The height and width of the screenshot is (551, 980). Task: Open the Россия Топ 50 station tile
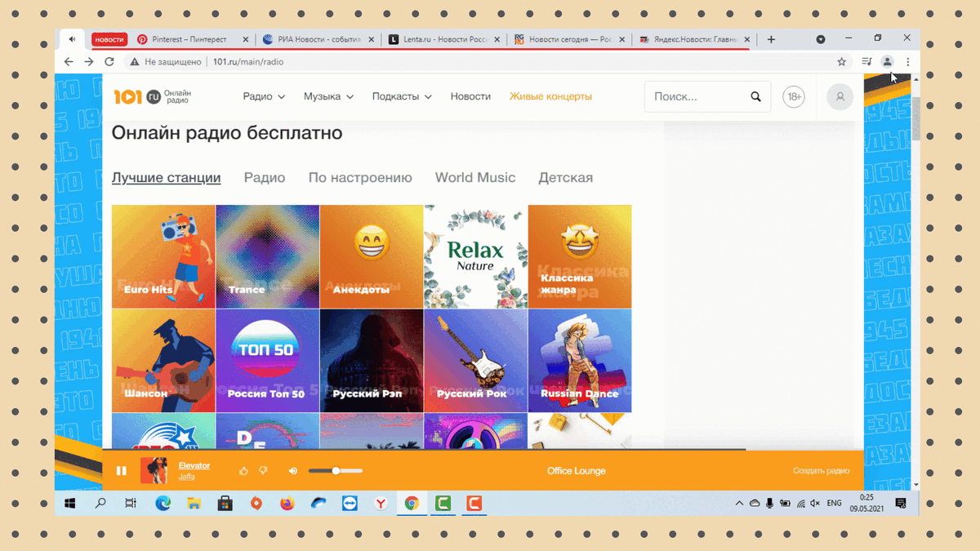(x=268, y=361)
